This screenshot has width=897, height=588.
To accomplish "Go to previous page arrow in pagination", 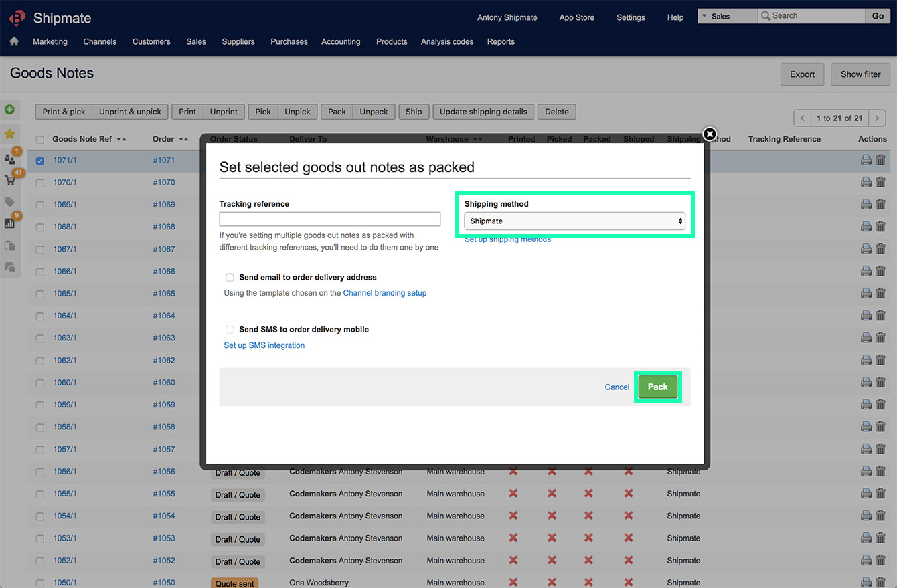I will [802, 118].
